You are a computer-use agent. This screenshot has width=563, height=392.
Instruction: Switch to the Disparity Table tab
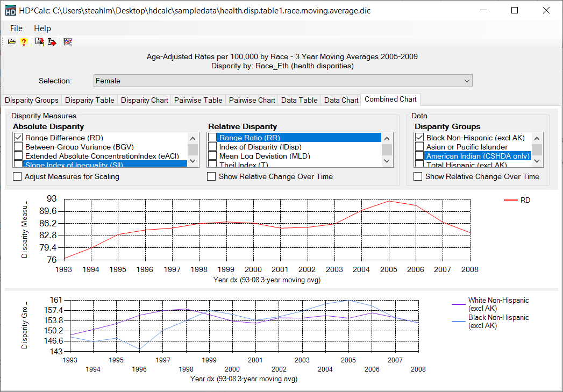89,100
